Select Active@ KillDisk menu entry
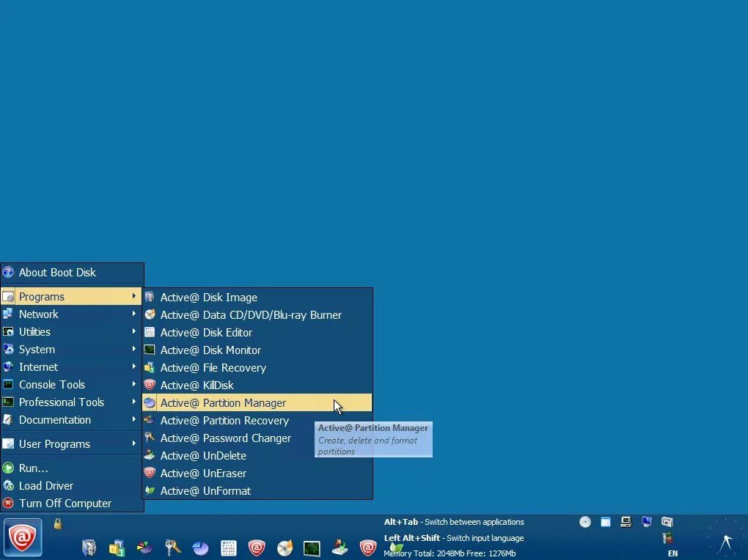748x560 pixels. tap(257, 385)
